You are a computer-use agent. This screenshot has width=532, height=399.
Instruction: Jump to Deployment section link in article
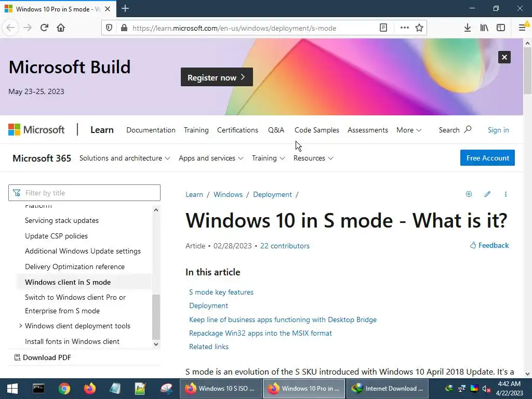[208, 305]
